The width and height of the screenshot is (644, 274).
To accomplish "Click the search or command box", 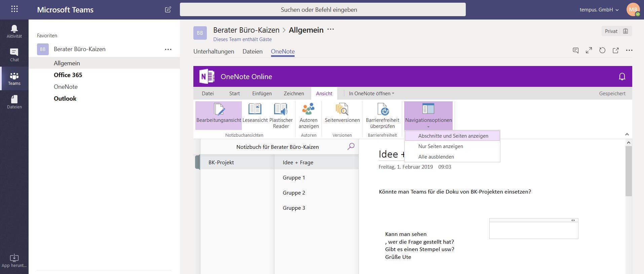I will [323, 9].
